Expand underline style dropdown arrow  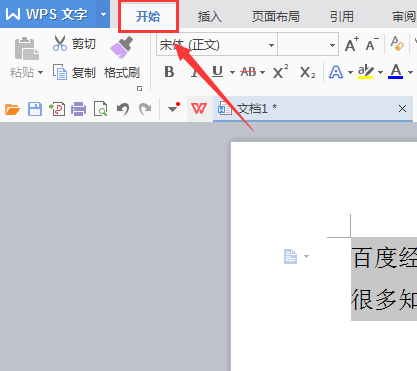232,72
